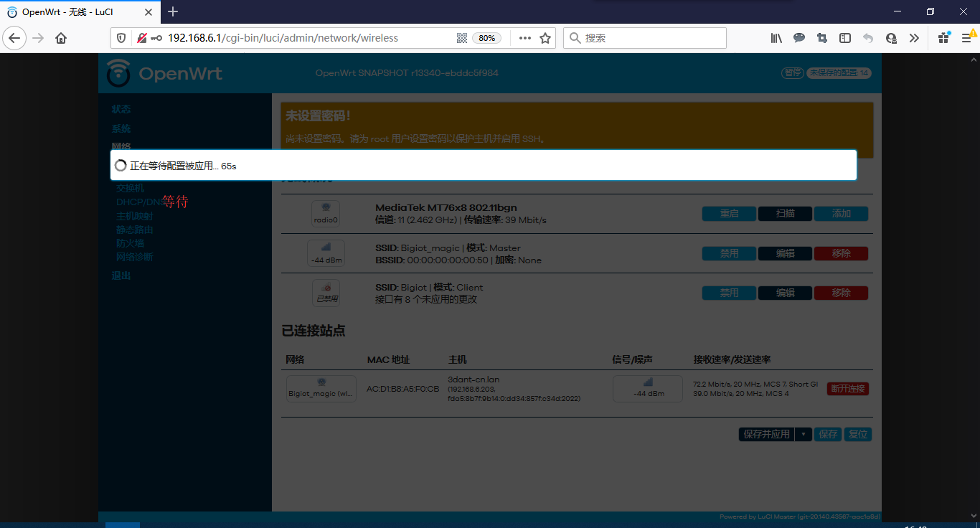Click the browser Home icon
The width and height of the screenshot is (980, 528).
pos(61,38)
